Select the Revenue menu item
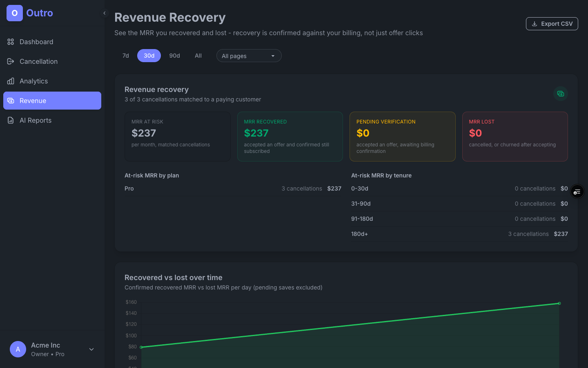Viewport: 588px width, 368px height. (52, 101)
